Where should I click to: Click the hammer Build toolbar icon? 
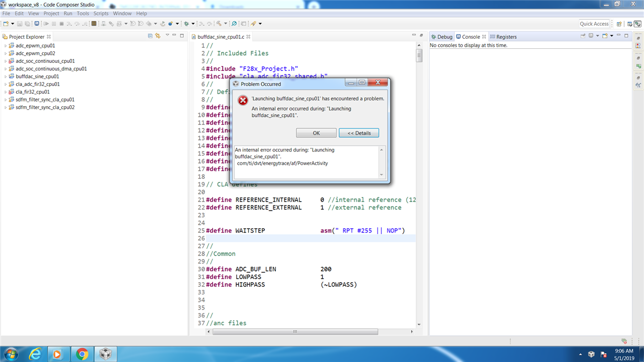(x=219, y=24)
